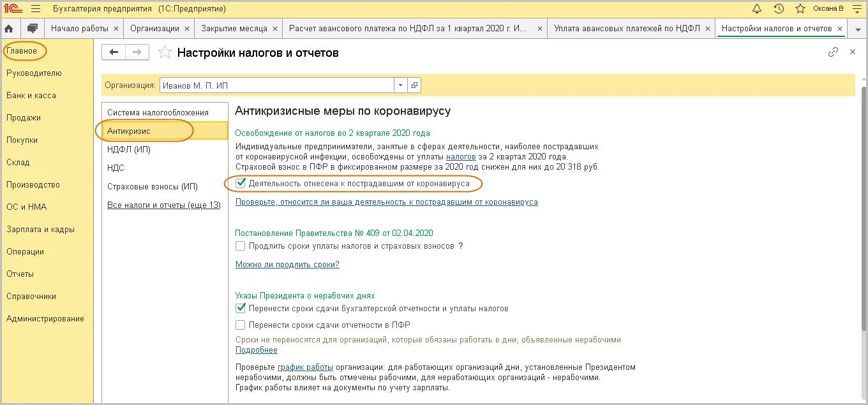The height and width of the screenshot is (405, 868).
Task: Close the Настройки налогов и отчетов tab
Action: 839,29
